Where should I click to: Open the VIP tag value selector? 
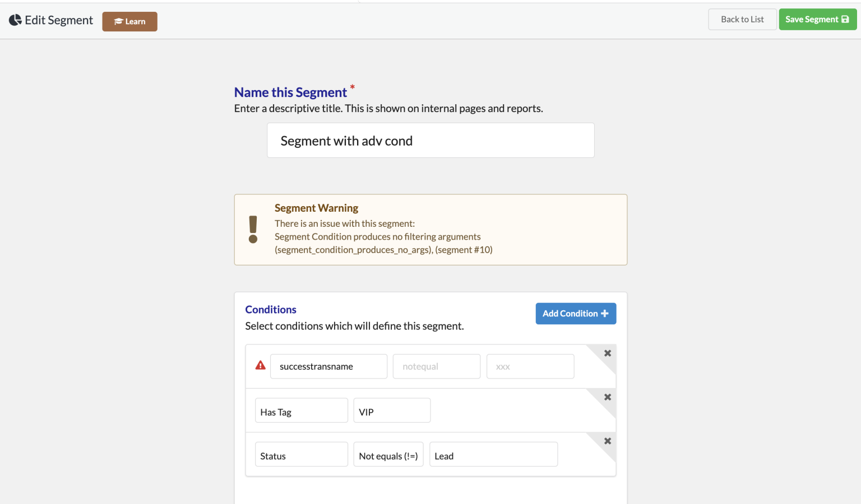tap(391, 410)
